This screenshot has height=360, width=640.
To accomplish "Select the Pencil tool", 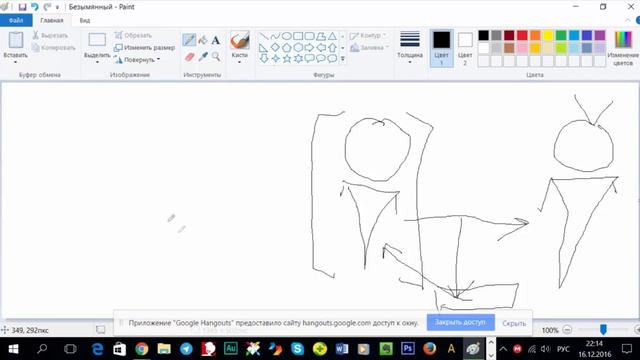I will tap(189, 40).
